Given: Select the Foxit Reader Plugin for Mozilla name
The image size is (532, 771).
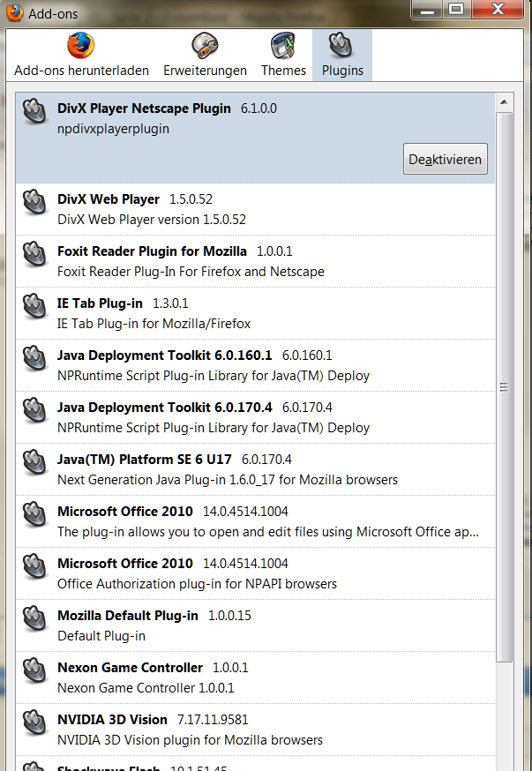Looking at the screenshot, I should [152, 251].
